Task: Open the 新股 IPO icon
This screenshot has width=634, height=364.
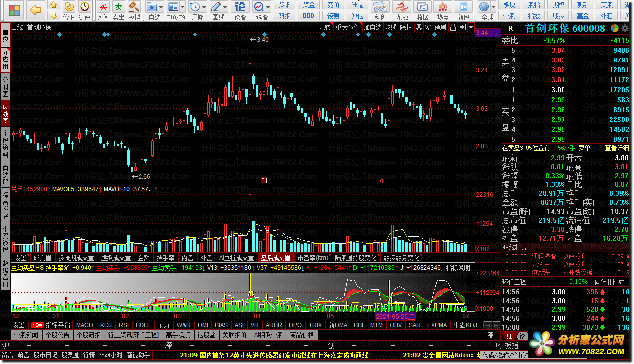Action: 464,7
